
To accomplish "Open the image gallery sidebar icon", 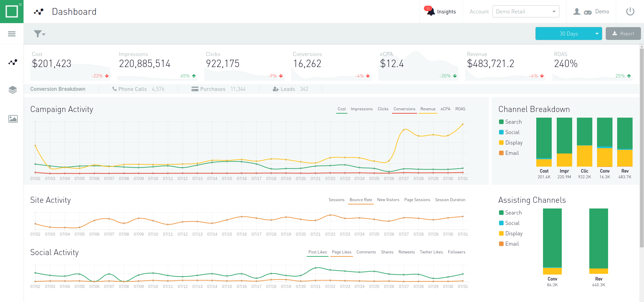I will [x=13, y=119].
